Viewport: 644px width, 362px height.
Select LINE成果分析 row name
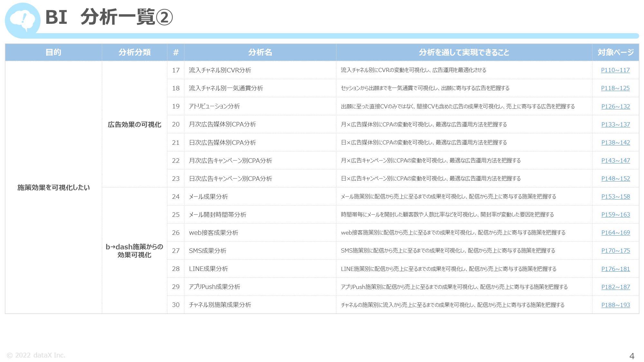pos(208,269)
